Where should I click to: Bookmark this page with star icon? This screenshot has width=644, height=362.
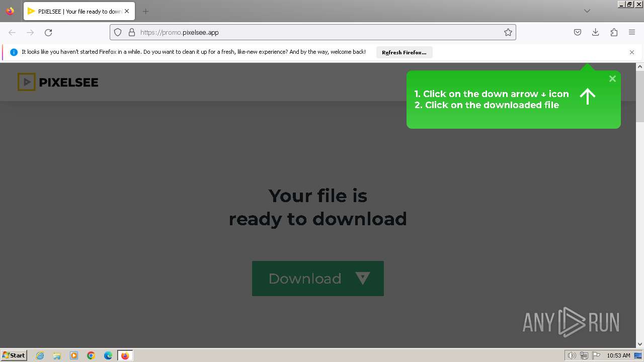pyautogui.click(x=508, y=32)
